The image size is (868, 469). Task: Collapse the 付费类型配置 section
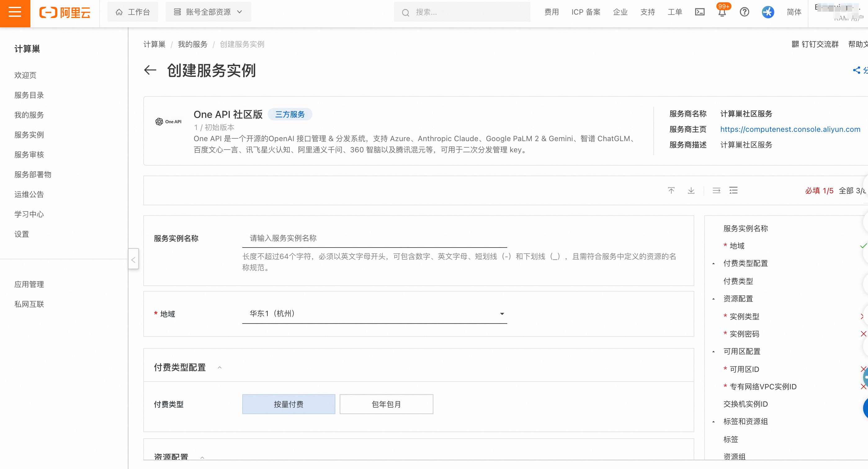220,368
